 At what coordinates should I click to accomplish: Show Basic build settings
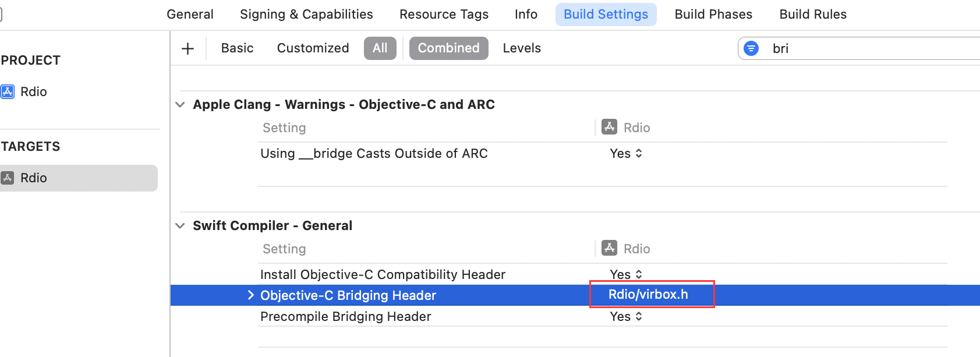click(x=237, y=48)
